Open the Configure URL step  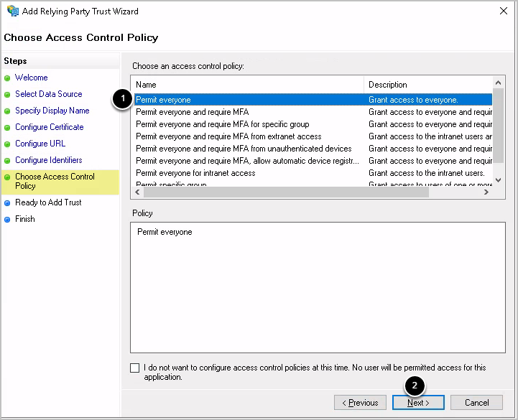coord(40,144)
